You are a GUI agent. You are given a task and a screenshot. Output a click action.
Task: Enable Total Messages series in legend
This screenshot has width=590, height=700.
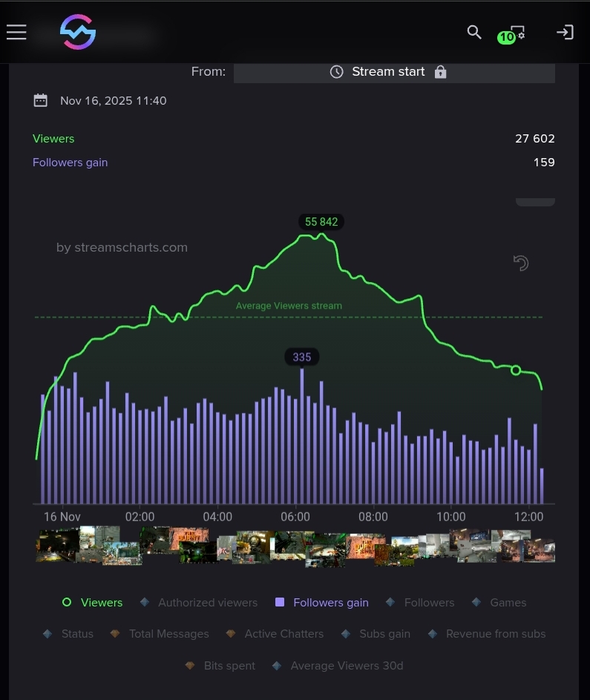click(160, 633)
